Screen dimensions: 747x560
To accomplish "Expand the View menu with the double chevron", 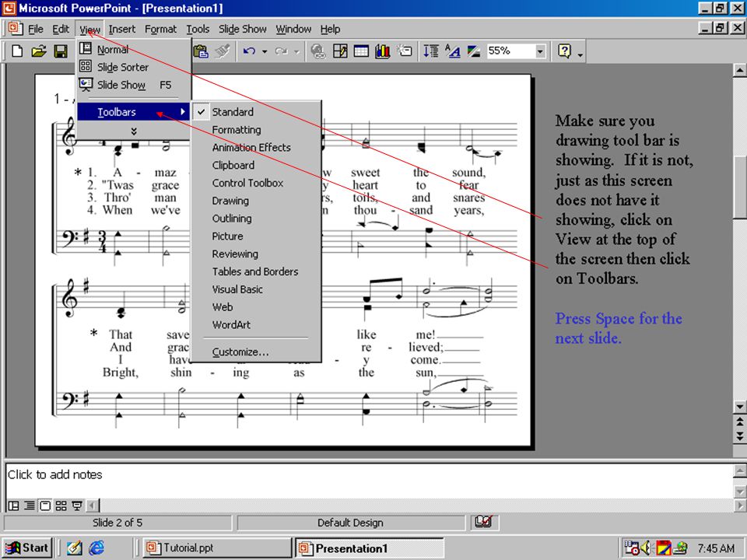I will [x=134, y=131].
